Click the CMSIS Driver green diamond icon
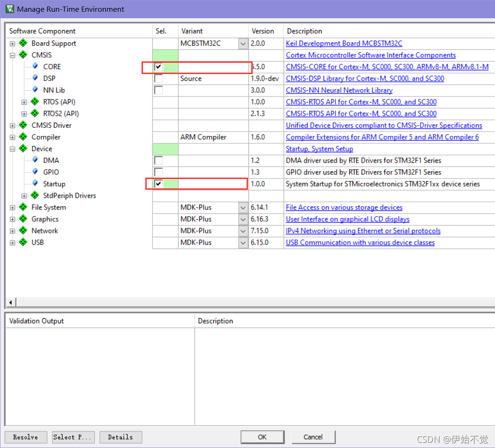Image resolution: width=495 pixels, height=448 pixels. pos(23,125)
